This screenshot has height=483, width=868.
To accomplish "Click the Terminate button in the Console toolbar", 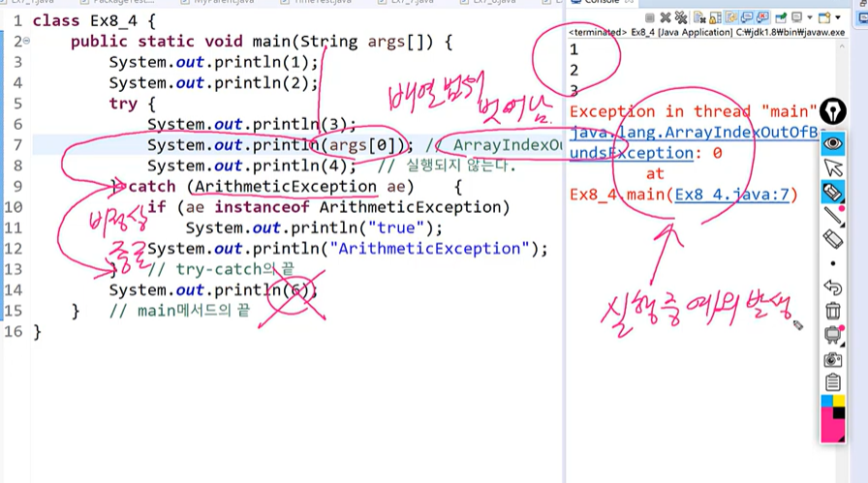I will click(650, 17).
